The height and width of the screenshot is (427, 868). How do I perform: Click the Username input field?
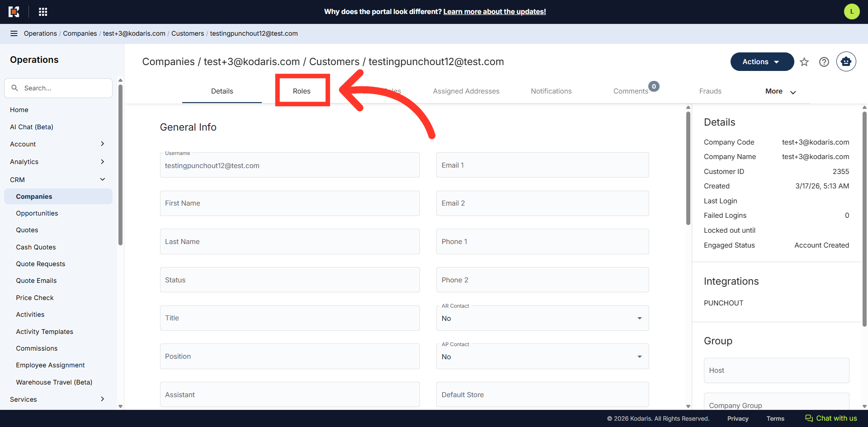[x=290, y=165]
